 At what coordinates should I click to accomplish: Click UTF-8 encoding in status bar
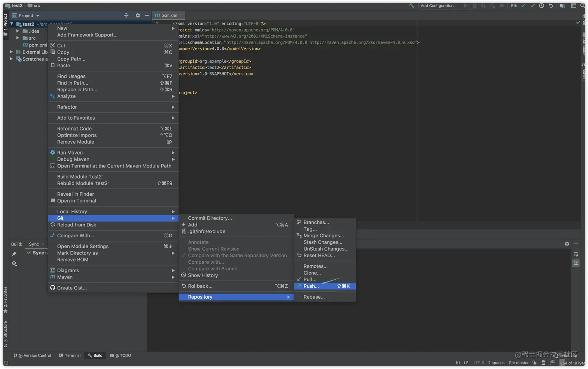[x=478, y=363]
